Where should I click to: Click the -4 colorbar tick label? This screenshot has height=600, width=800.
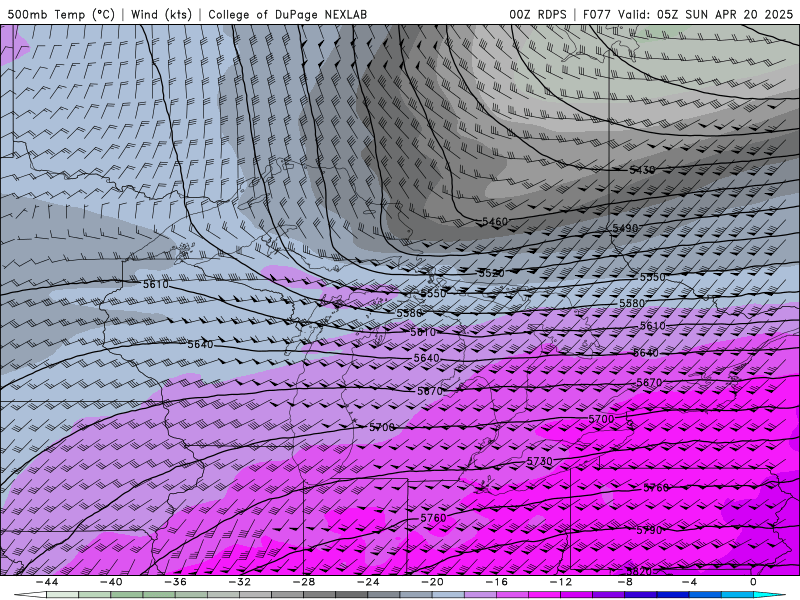click(689, 582)
